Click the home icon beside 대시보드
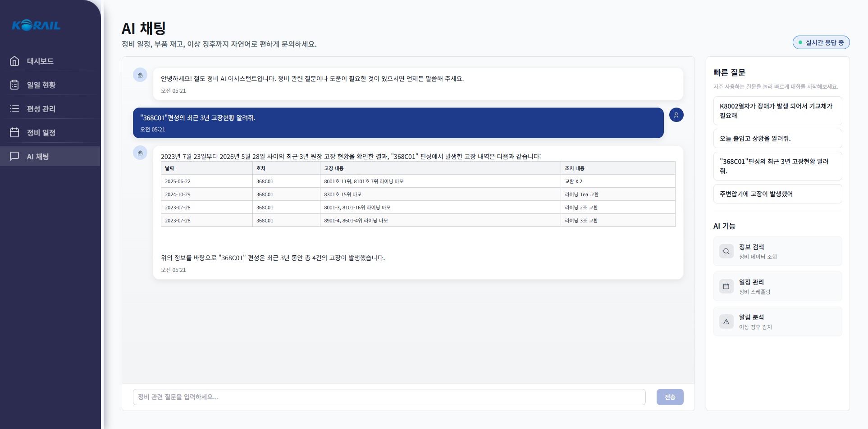The width and height of the screenshot is (868, 429). click(14, 61)
